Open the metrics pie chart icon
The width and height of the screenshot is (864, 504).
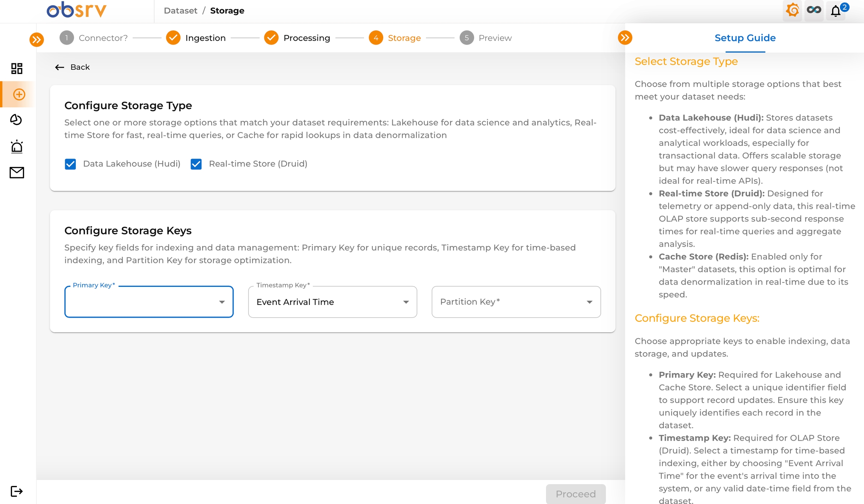pos(16,120)
